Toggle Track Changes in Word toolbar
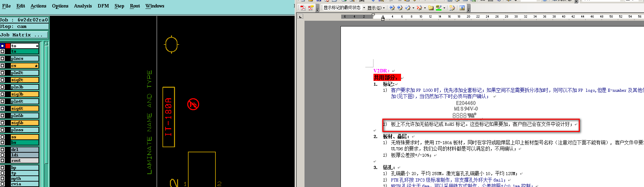 coord(452,7)
